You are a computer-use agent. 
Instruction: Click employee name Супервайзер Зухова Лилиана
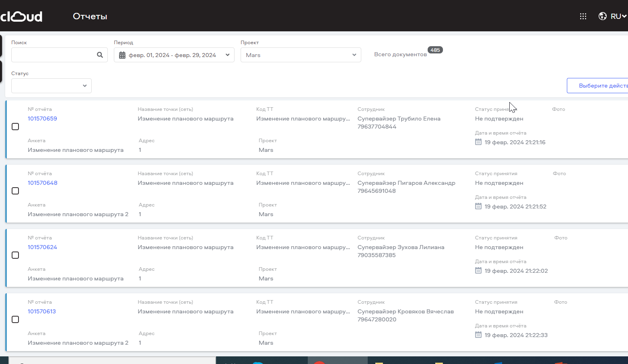tap(401, 247)
